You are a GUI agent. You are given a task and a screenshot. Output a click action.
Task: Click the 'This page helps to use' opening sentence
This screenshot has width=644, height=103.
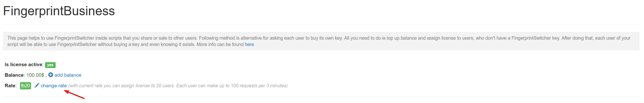point(30,38)
